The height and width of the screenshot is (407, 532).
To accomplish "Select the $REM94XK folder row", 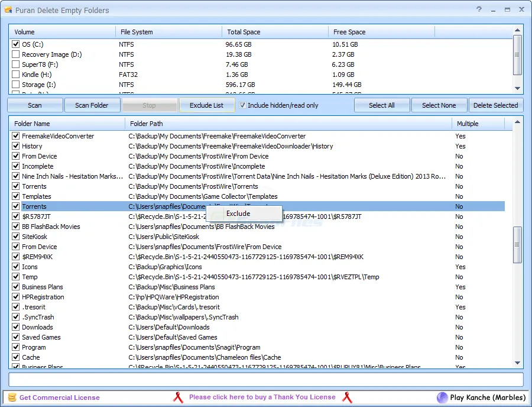I will pyautogui.click(x=258, y=257).
